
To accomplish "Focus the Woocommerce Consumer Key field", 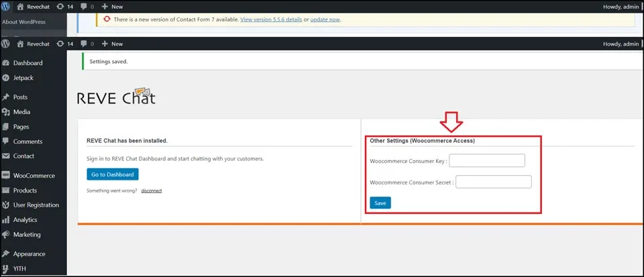I will [486, 160].
